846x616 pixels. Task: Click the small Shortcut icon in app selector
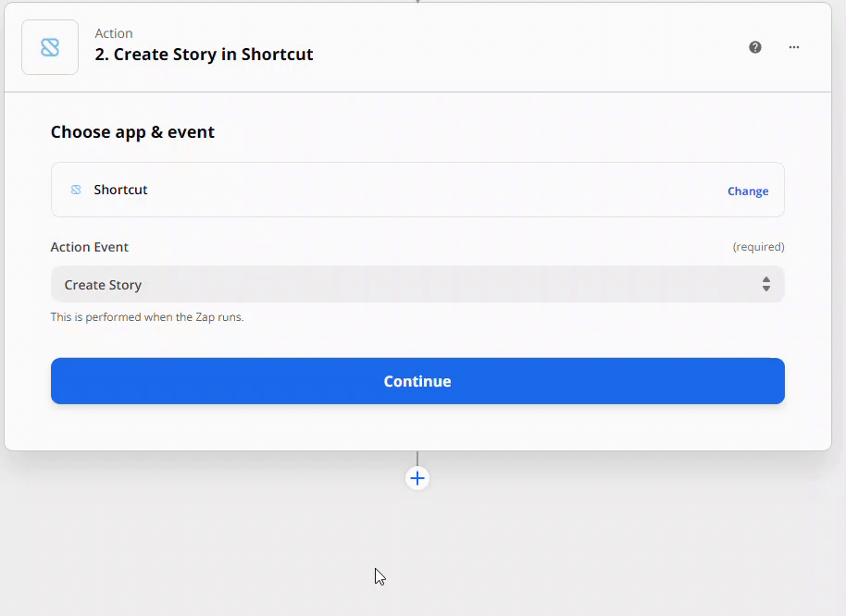point(76,190)
